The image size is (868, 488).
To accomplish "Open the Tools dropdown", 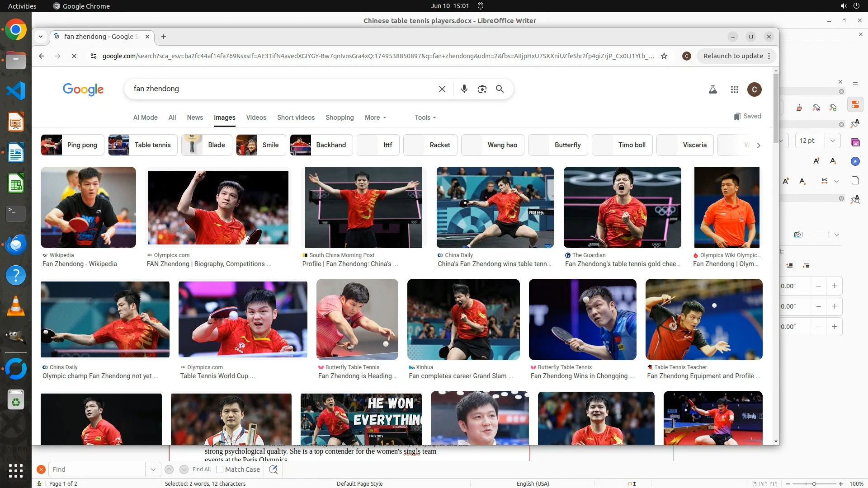I will click(x=425, y=117).
